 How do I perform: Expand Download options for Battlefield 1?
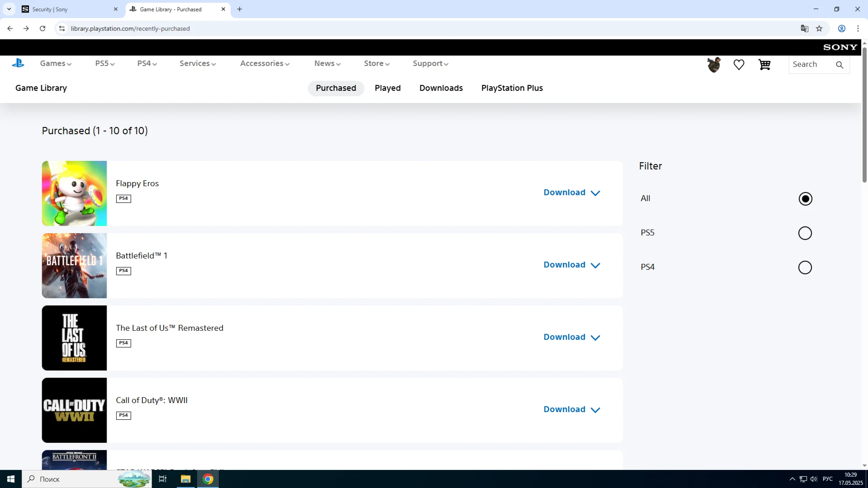tap(571, 265)
